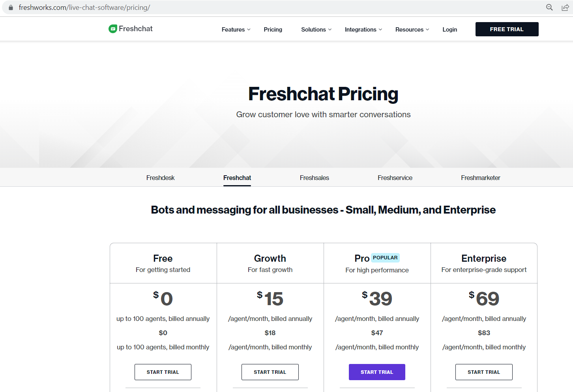Open the Freshmarketer pricing tab

coord(480,178)
